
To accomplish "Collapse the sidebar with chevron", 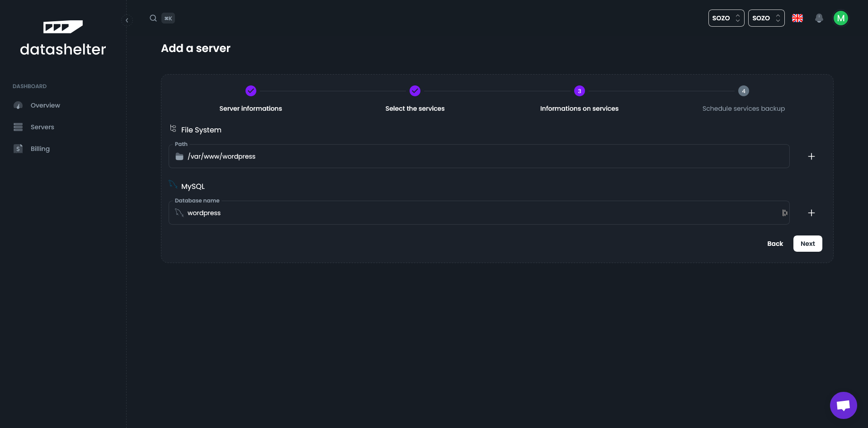I will pyautogui.click(x=127, y=20).
